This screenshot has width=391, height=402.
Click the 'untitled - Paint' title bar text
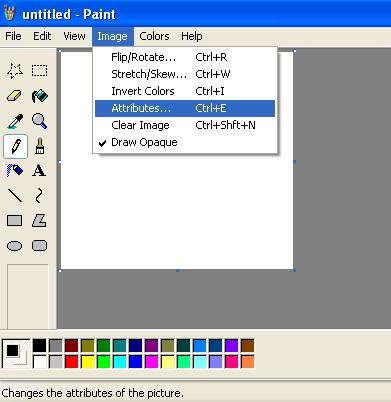pos(69,14)
